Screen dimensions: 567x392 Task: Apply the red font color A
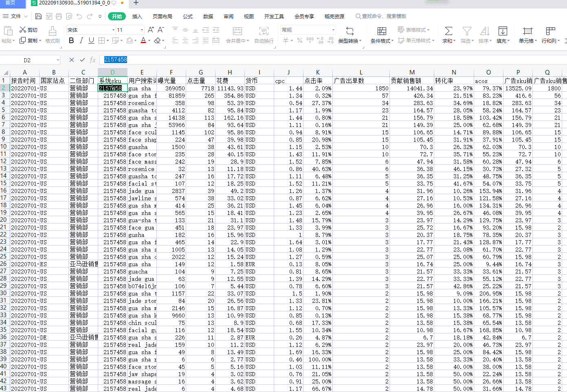pyautogui.click(x=143, y=40)
